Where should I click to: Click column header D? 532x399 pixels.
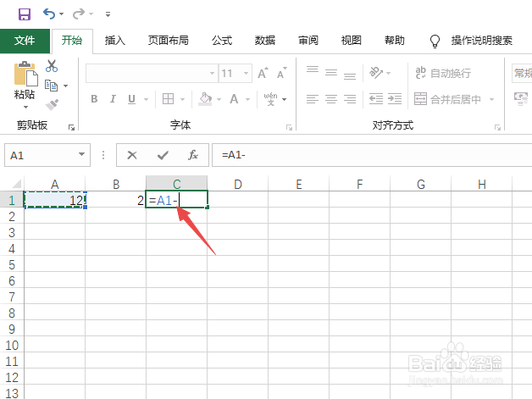(238, 184)
